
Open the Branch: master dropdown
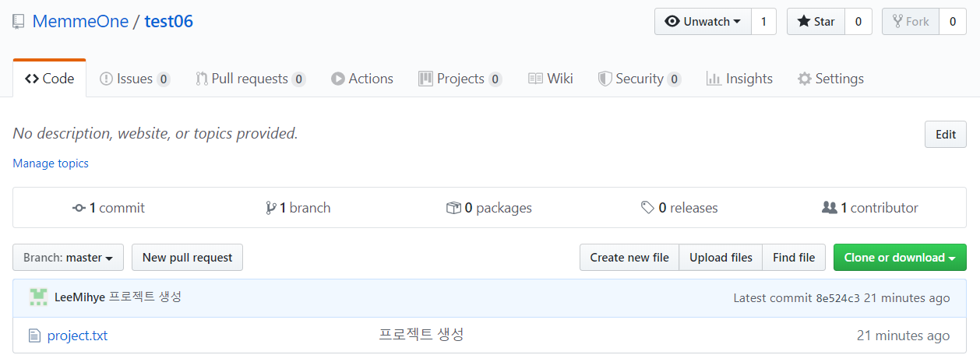[69, 258]
